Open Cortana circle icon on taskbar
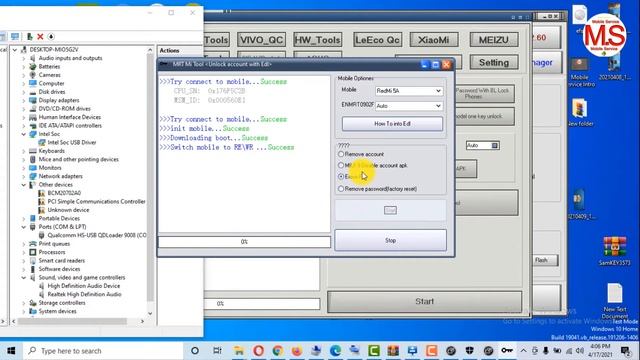The image size is (640, 360). coord(195,351)
